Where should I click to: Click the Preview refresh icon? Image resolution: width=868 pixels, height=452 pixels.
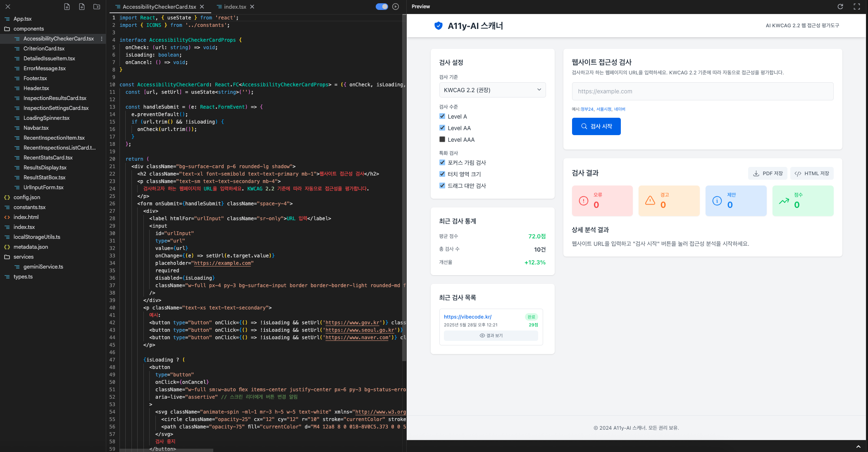(840, 7)
